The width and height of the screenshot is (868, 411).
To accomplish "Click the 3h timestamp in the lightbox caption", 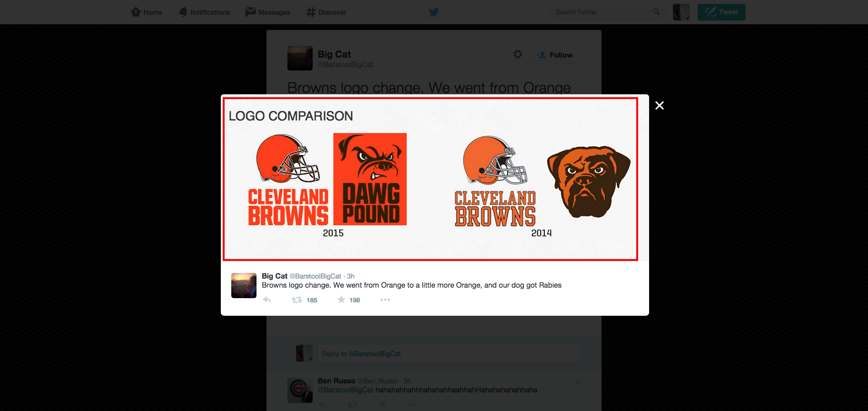I will pyautogui.click(x=351, y=276).
